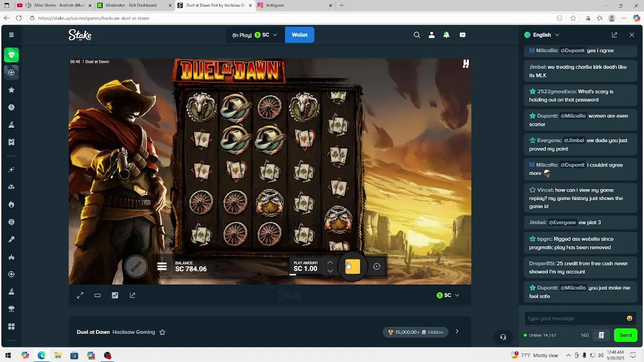Viewport: 644px width, 362px height.
Task: Refresh the page in the browser
Action: [x=19, y=18]
